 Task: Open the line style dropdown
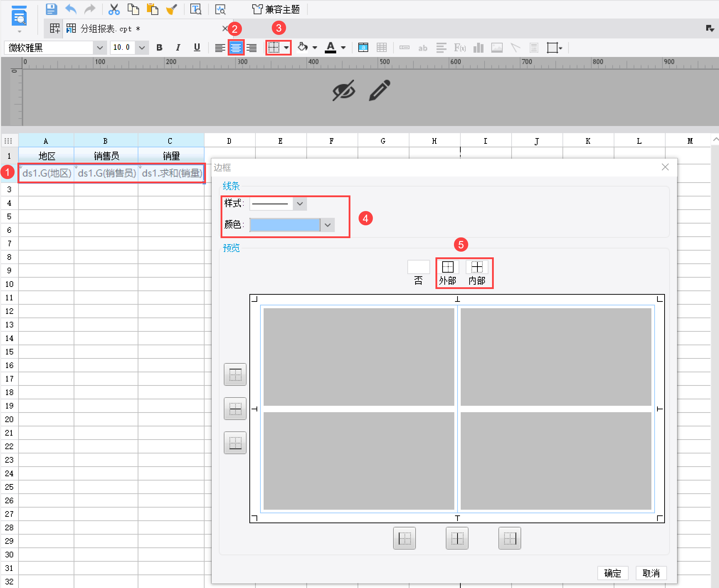pyautogui.click(x=300, y=204)
